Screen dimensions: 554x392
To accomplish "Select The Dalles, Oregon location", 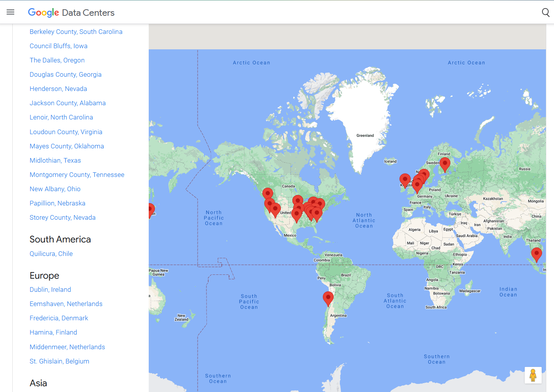I will pyautogui.click(x=57, y=60).
